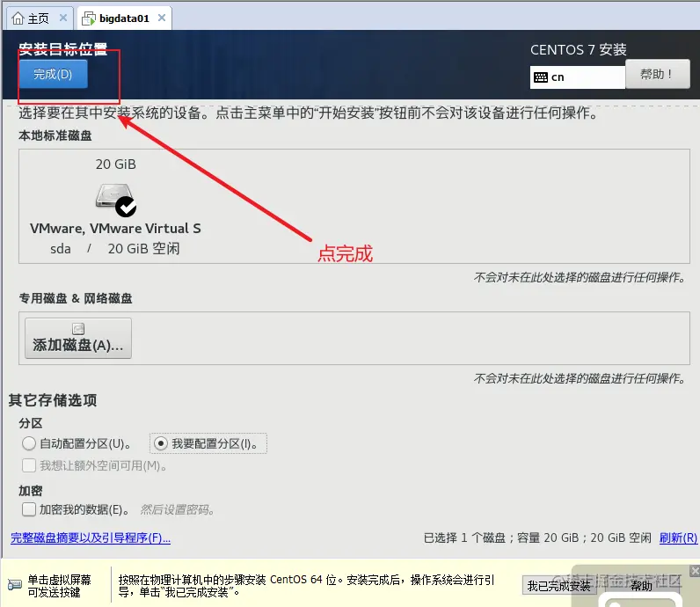Click the 我已完成安装 button
700x607 pixels.
(x=559, y=586)
